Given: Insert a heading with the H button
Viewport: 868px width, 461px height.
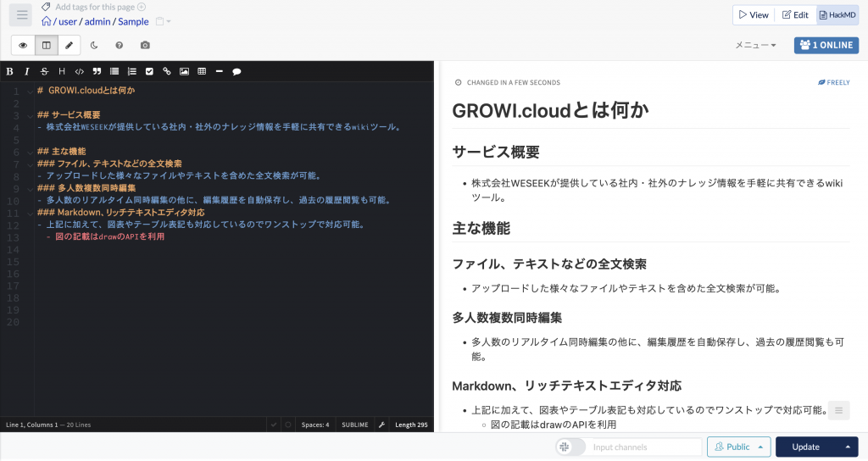Looking at the screenshot, I should [61, 71].
